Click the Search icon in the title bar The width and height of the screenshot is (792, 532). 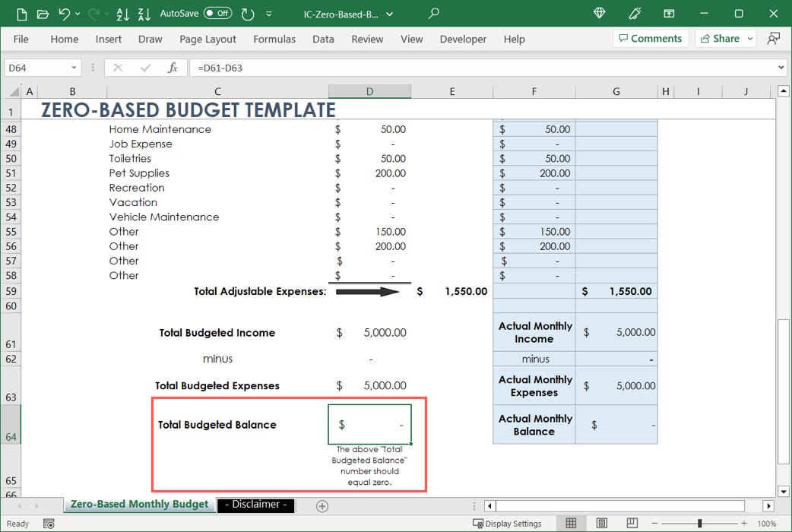pyautogui.click(x=433, y=14)
